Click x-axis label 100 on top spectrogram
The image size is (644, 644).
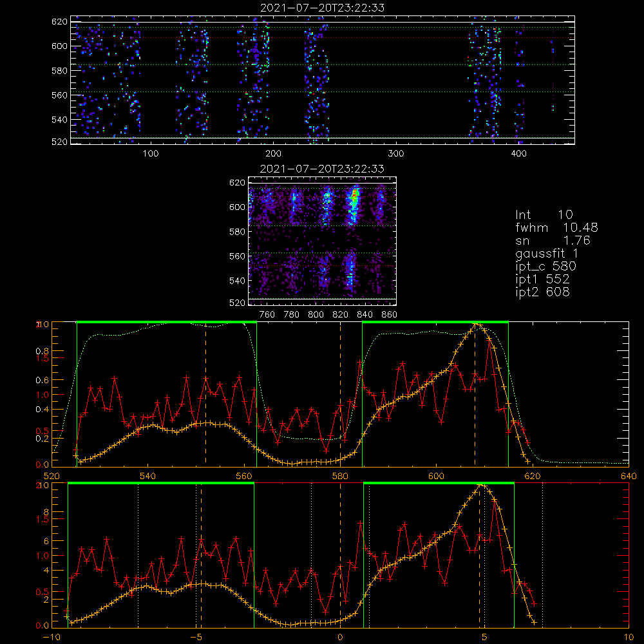150,154
